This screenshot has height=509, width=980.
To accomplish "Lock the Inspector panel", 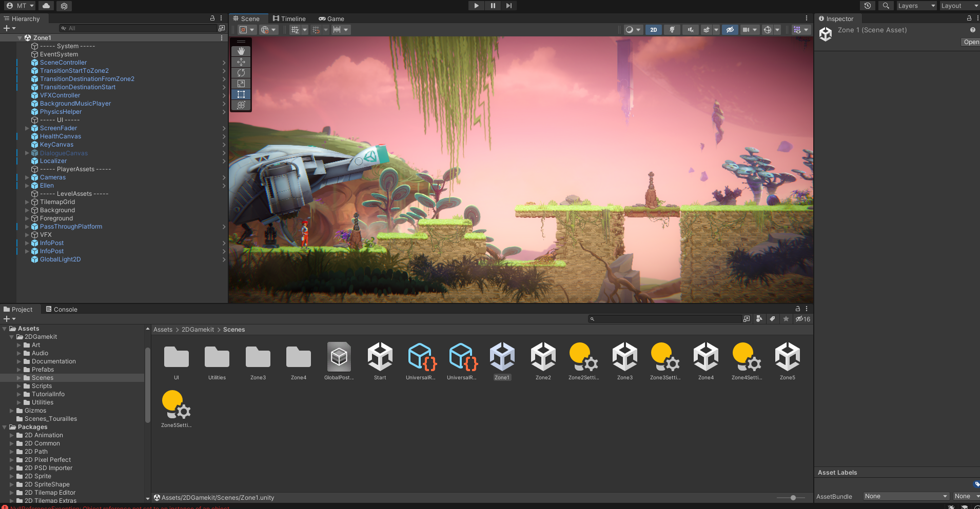I will click(x=969, y=18).
